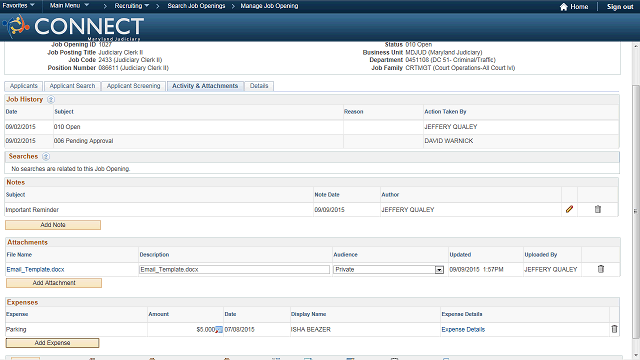640x360 pixels.
Task: Switch to the Applicants tab
Action: 24,86
